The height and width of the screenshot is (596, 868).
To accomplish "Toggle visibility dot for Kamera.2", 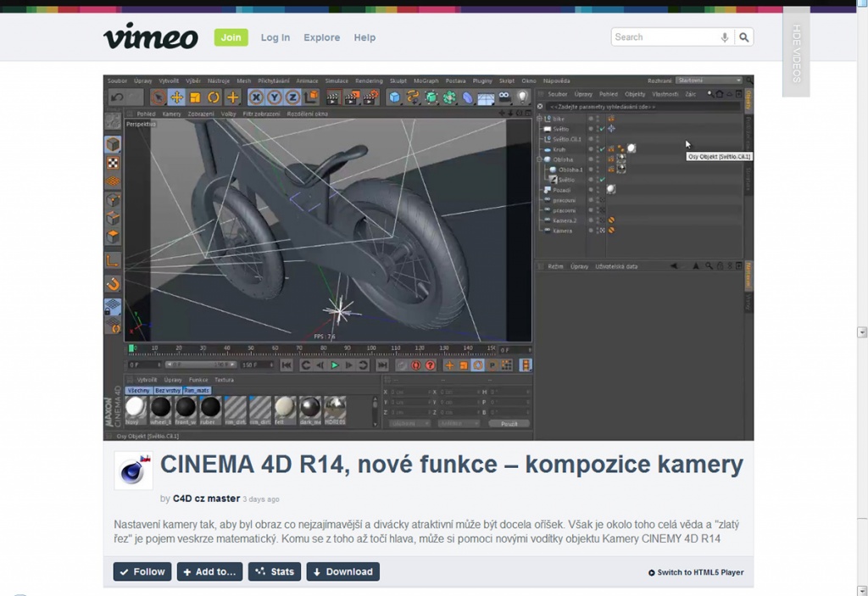I will (591, 220).
